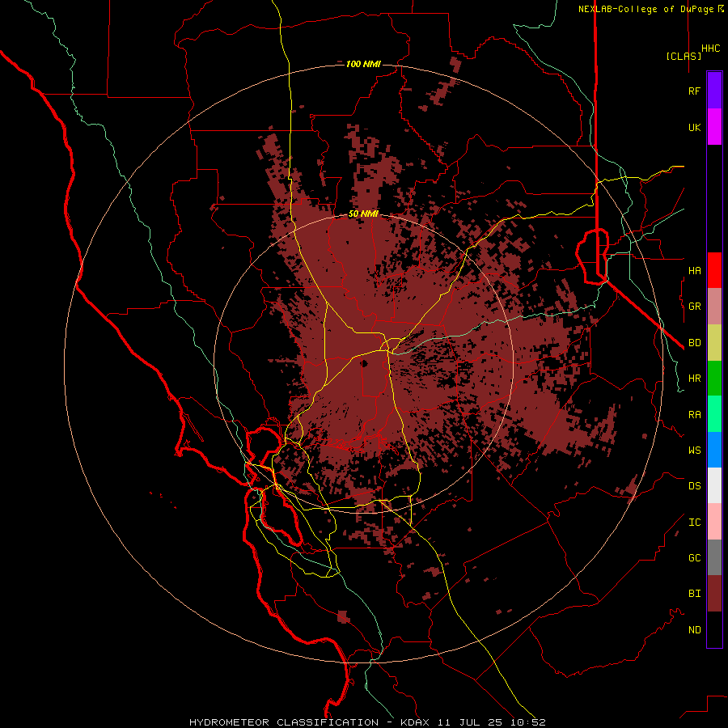This screenshot has width=728, height=728.
Task: Click the GR legend label
Action: point(694,307)
